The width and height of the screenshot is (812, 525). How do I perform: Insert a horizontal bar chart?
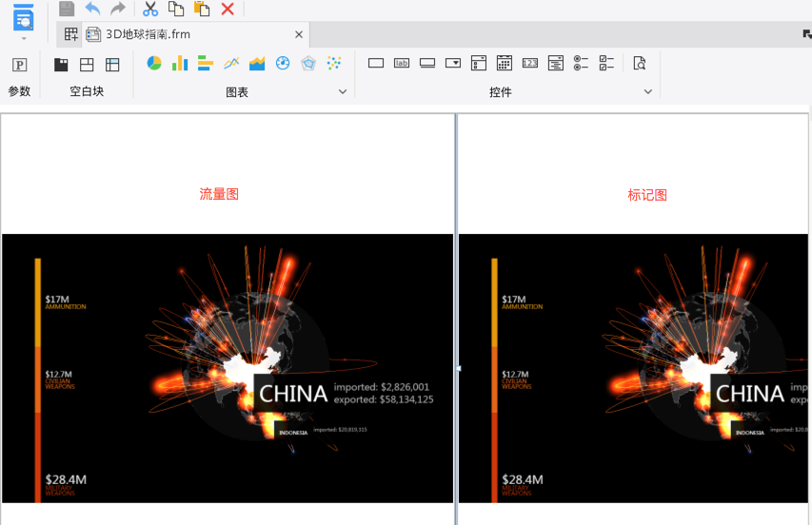206,63
